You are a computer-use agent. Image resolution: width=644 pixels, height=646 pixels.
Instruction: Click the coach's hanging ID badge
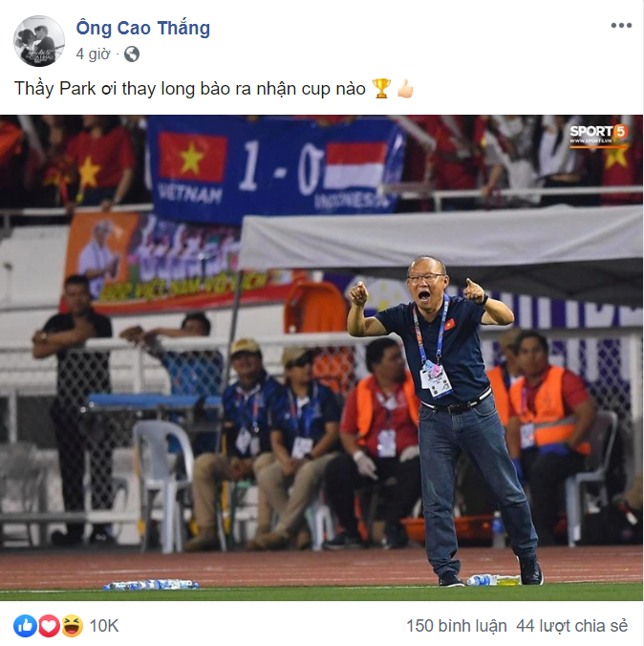[x=436, y=379]
